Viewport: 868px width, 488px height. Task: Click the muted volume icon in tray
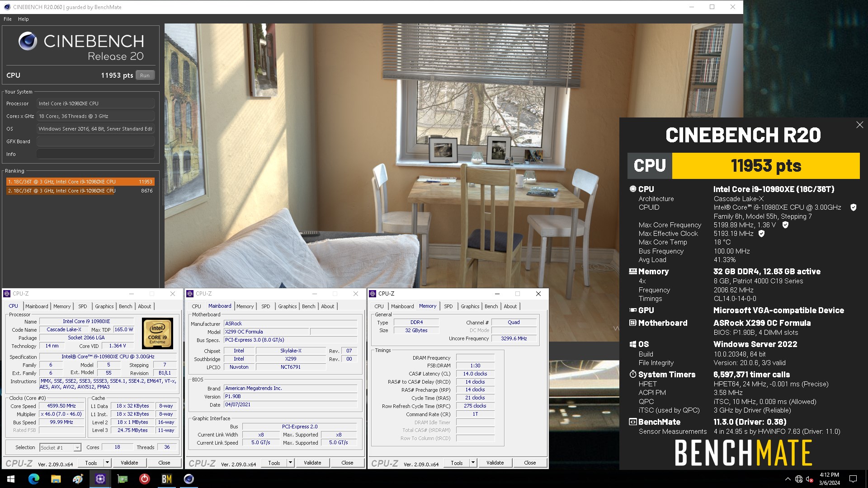(810, 479)
